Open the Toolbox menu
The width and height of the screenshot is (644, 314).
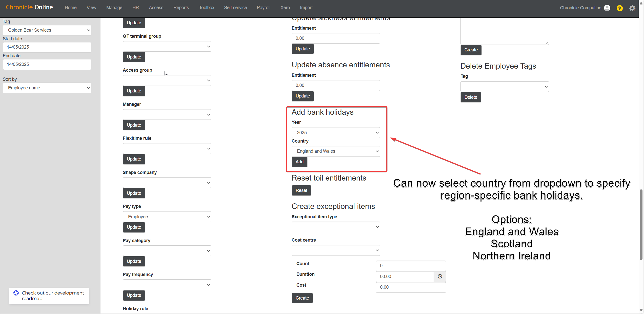coord(206,8)
